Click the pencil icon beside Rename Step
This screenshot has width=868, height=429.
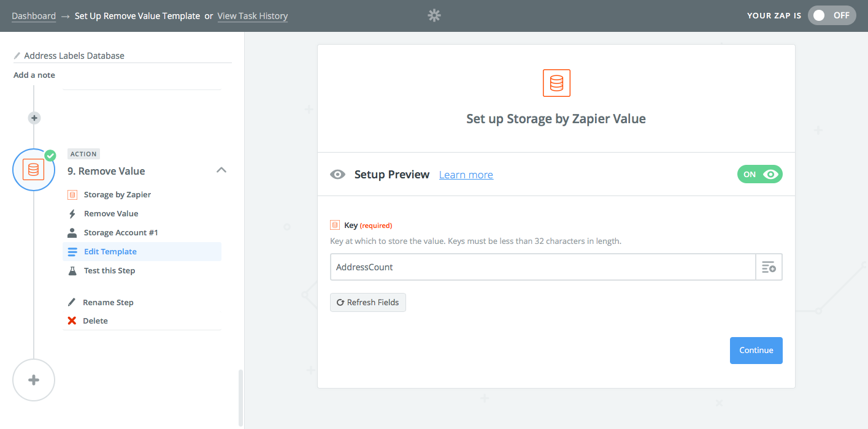pos(72,302)
